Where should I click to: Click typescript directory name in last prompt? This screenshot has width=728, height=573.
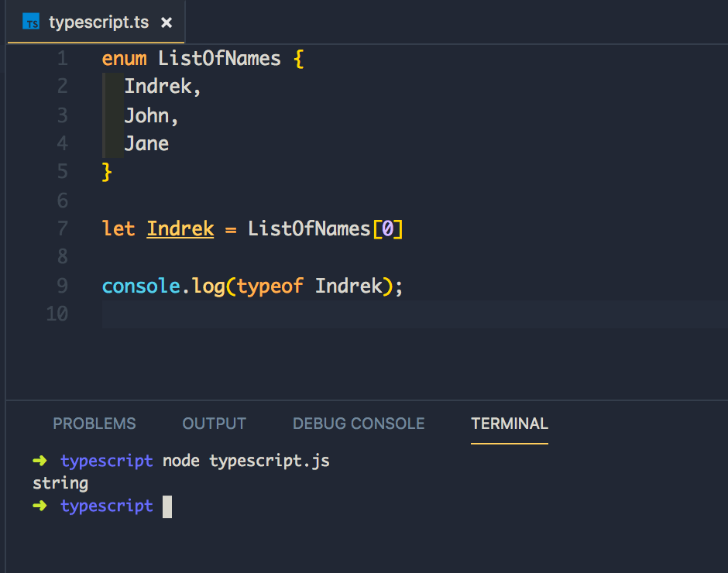(x=107, y=506)
